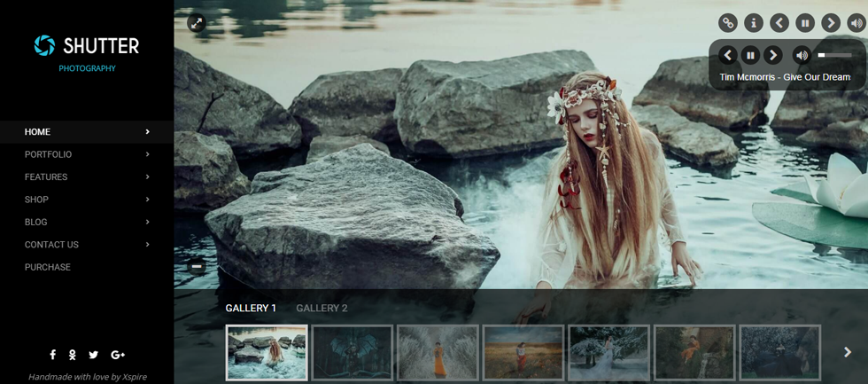Select the snowy forest blue dress thumbnail
Image resolution: width=868 pixels, height=384 pixels.
click(609, 352)
